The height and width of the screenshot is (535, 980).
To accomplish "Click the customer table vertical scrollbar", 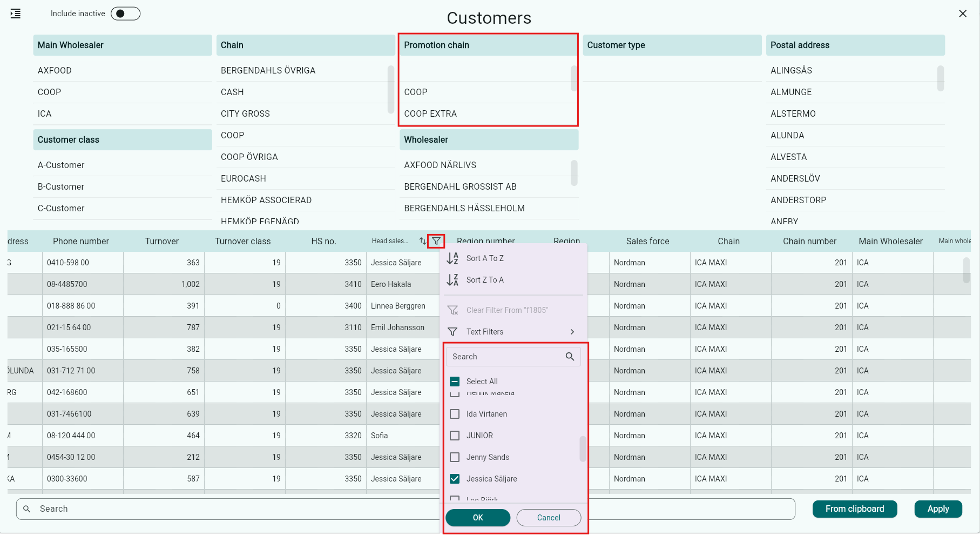I will [x=967, y=270].
